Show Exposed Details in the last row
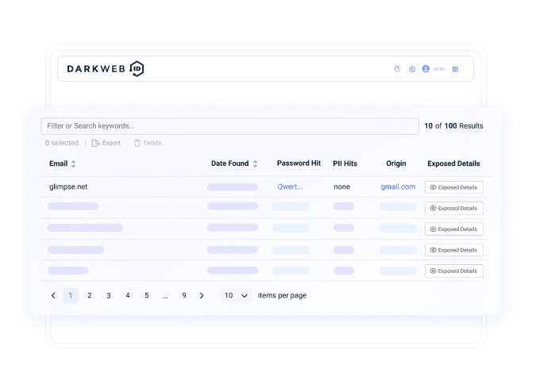555x392 pixels. pyautogui.click(x=454, y=271)
